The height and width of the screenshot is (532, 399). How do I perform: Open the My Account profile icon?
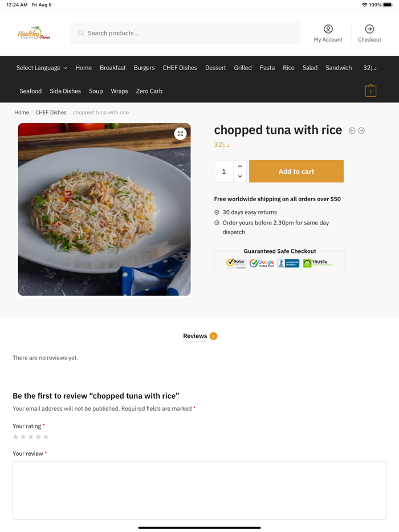pyautogui.click(x=328, y=29)
